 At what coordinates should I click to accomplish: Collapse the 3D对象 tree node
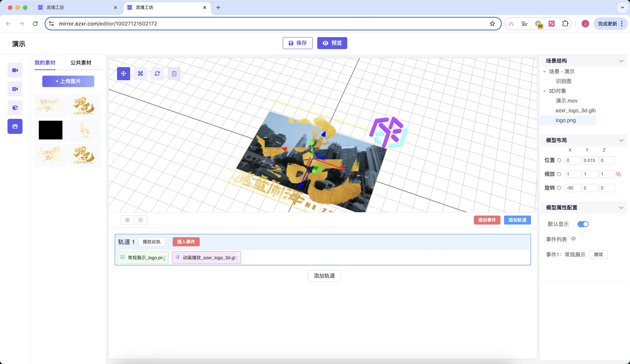[544, 91]
